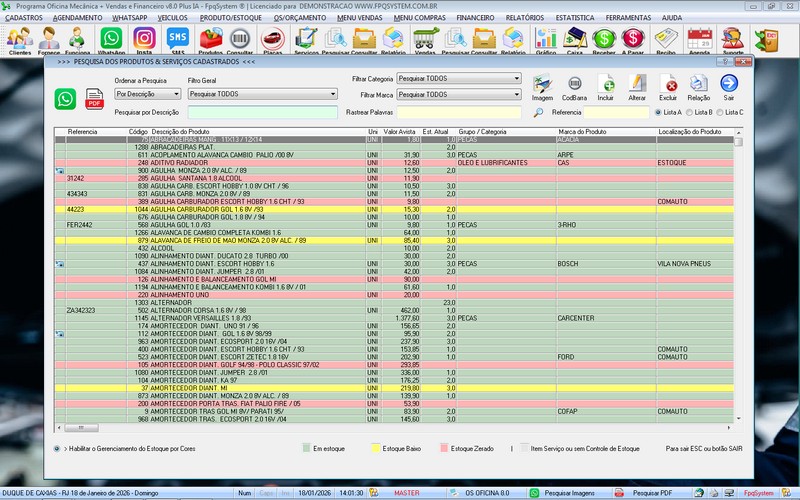Select the Lista B radio button

691,112
